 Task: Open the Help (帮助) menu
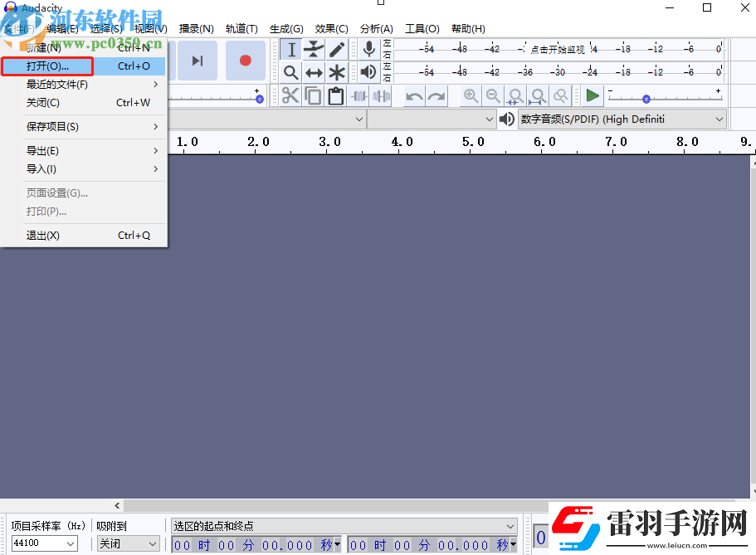click(468, 29)
